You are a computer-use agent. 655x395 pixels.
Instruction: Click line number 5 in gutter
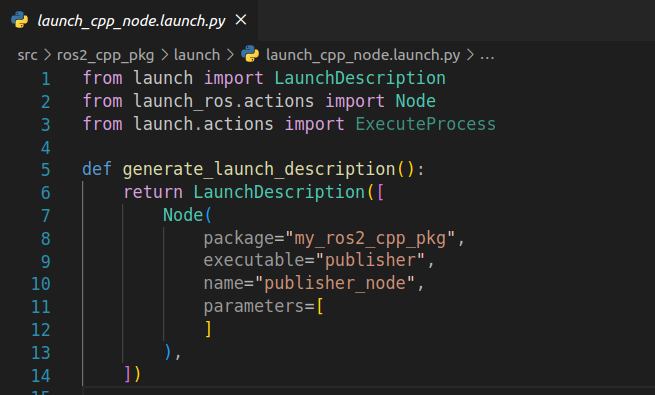point(46,170)
